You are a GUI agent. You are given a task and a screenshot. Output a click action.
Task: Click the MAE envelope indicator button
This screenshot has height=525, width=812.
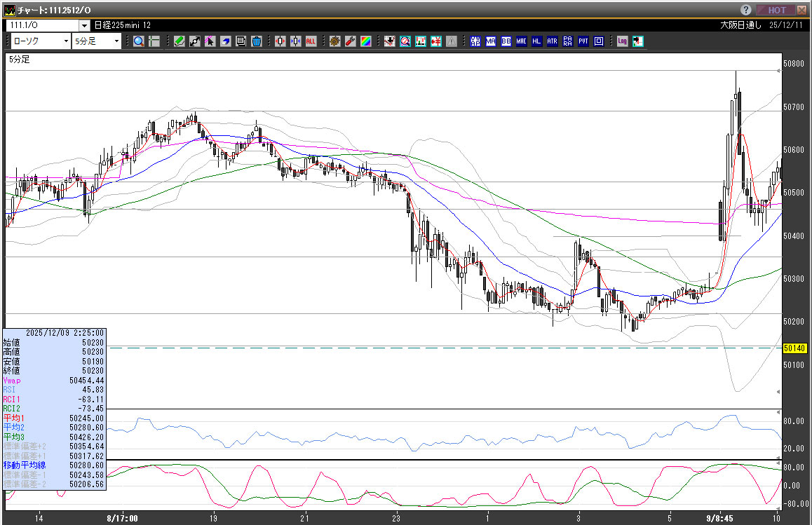click(x=521, y=41)
